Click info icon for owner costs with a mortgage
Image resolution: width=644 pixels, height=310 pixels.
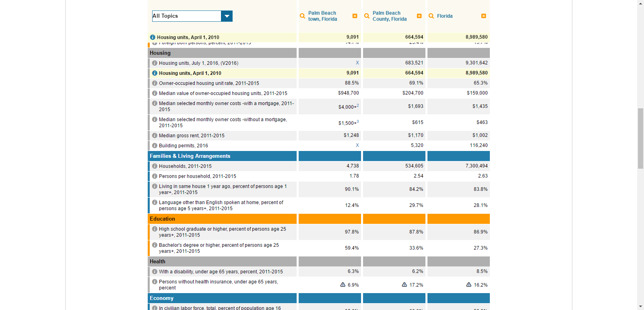(x=155, y=103)
